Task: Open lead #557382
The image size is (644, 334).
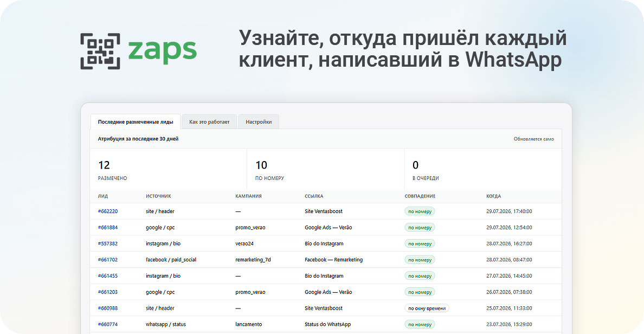Action: coord(108,243)
